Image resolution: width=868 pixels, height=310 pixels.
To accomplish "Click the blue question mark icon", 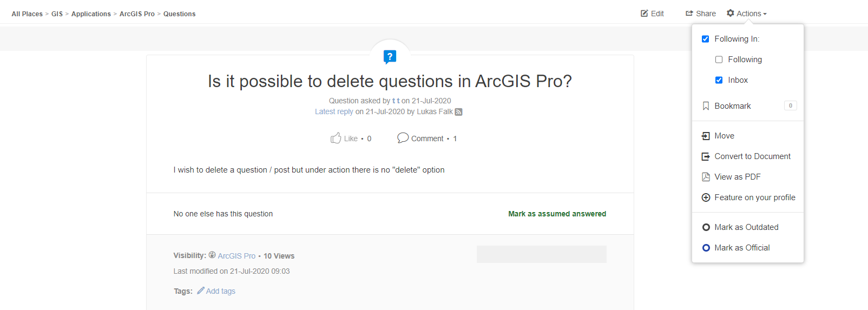I will 390,56.
